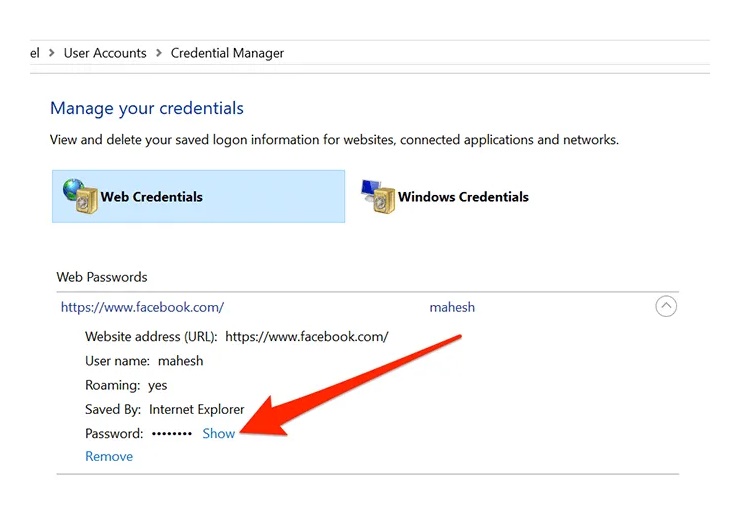Click the Manage your credentials heading
This screenshot has height=511, width=747.
click(x=147, y=108)
